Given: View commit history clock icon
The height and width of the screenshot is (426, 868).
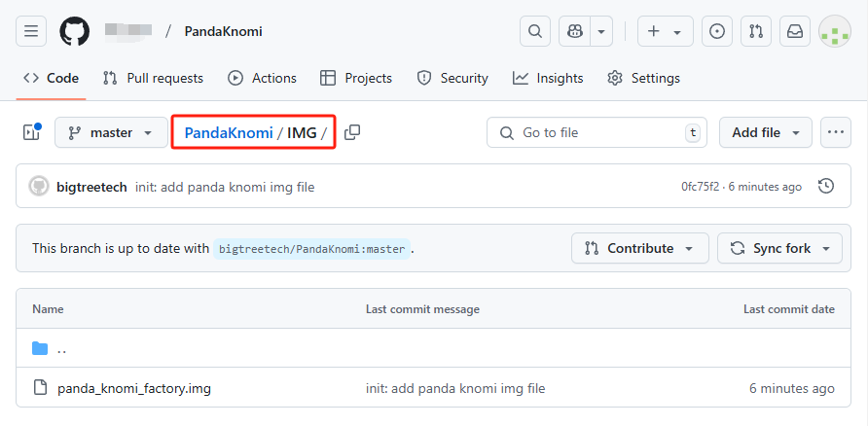Looking at the screenshot, I should pyautogui.click(x=826, y=186).
